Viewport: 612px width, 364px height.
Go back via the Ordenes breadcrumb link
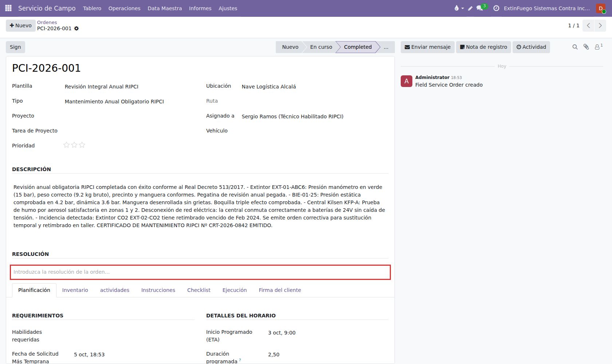(x=47, y=22)
